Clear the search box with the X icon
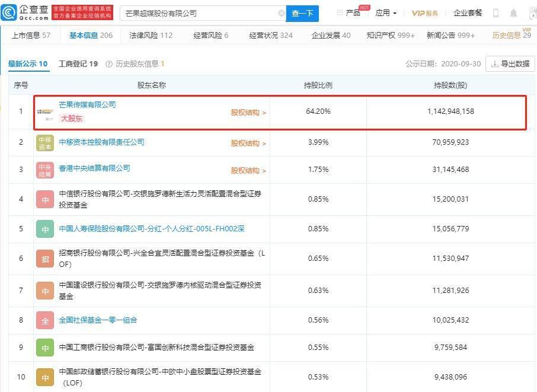537x392 pixels. click(281, 14)
